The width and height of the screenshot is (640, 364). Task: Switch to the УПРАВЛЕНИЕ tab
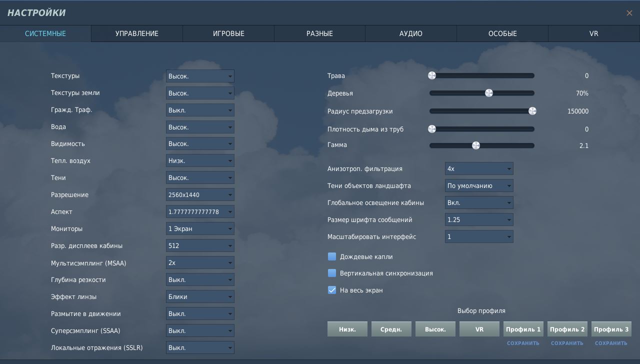coord(137,33)
